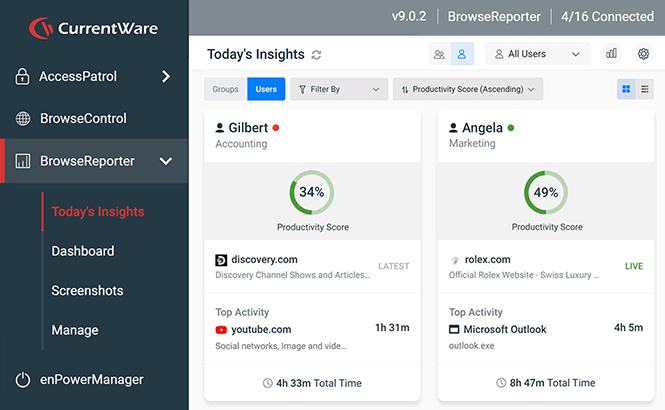Switch to list view layout
Viewport: 665px width, 410px height.
pos(645,89)
